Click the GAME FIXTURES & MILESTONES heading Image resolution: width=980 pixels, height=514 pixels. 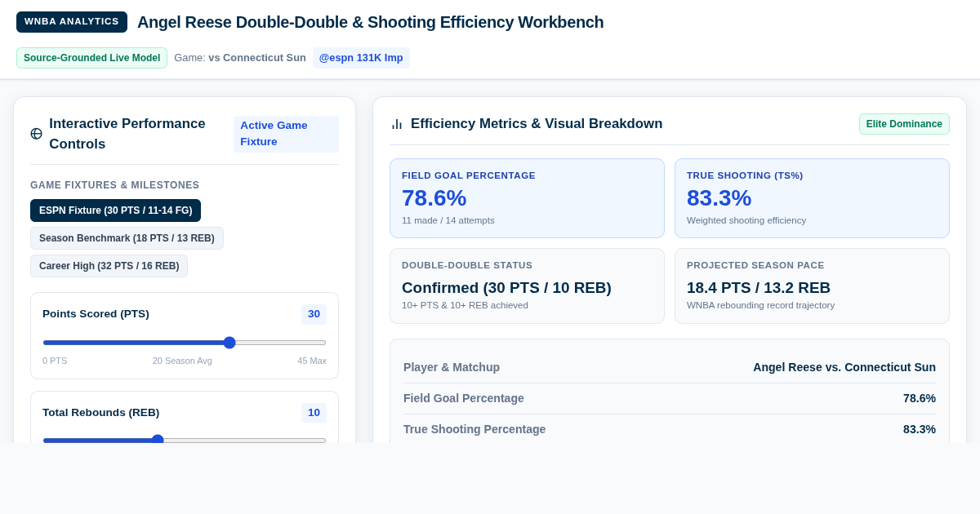(115, 185)
